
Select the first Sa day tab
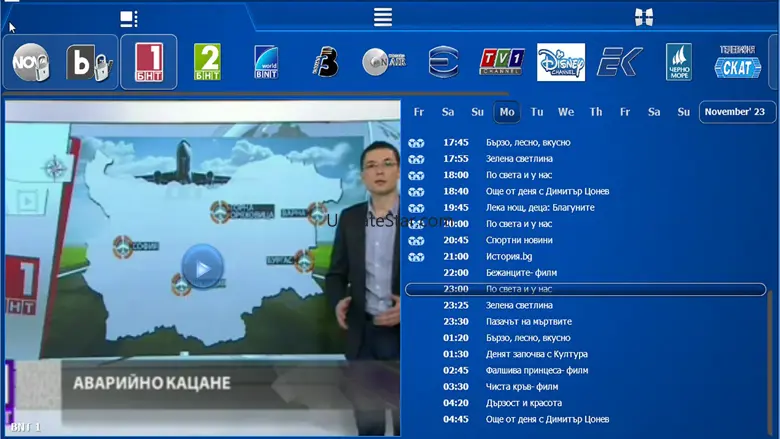(x=448, y=112)
